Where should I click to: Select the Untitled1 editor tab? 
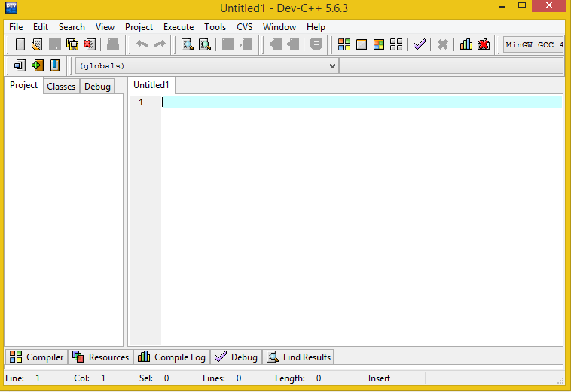point(151,85)
